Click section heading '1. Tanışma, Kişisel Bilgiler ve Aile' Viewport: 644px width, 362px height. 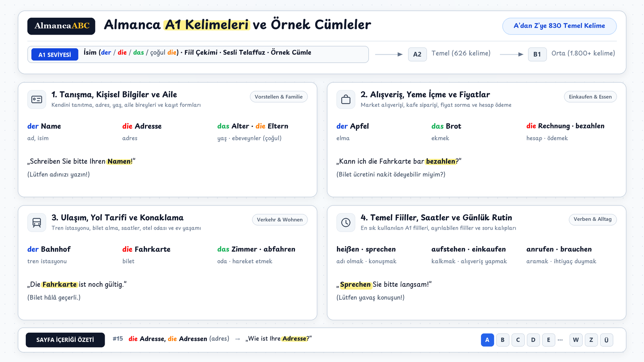coord(114,95)
